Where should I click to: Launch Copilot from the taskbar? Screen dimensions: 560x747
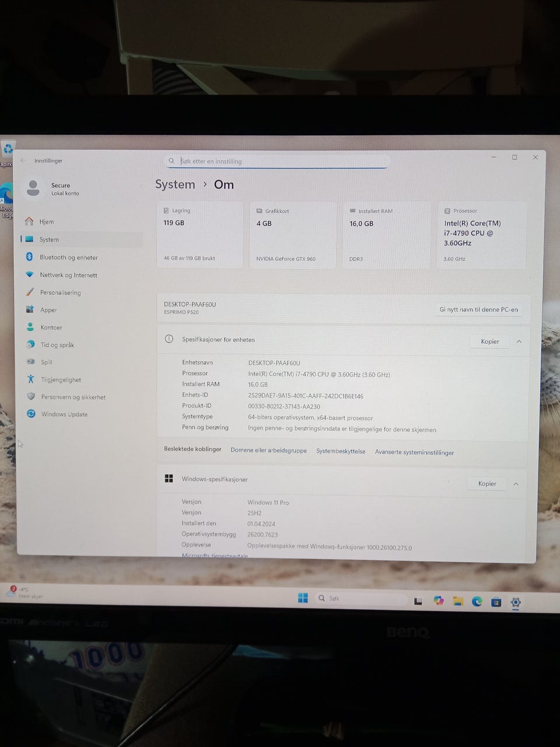[439, 601]
